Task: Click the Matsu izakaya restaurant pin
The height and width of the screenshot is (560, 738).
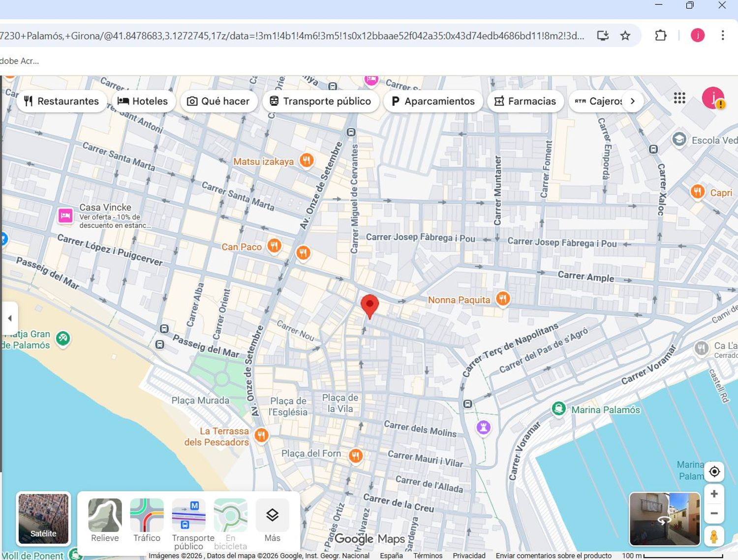Action: tap(307, 160)
